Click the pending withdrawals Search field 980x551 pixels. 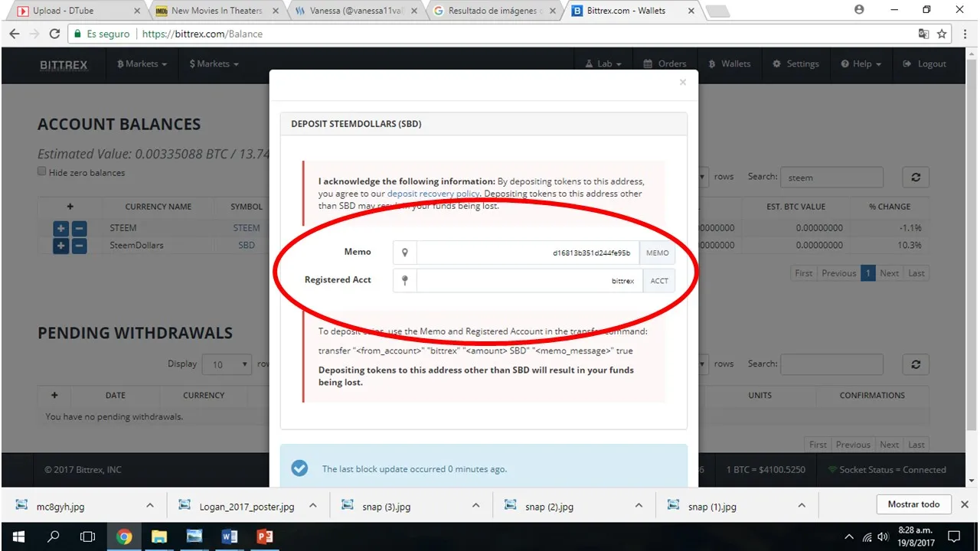tap(831, 364)
